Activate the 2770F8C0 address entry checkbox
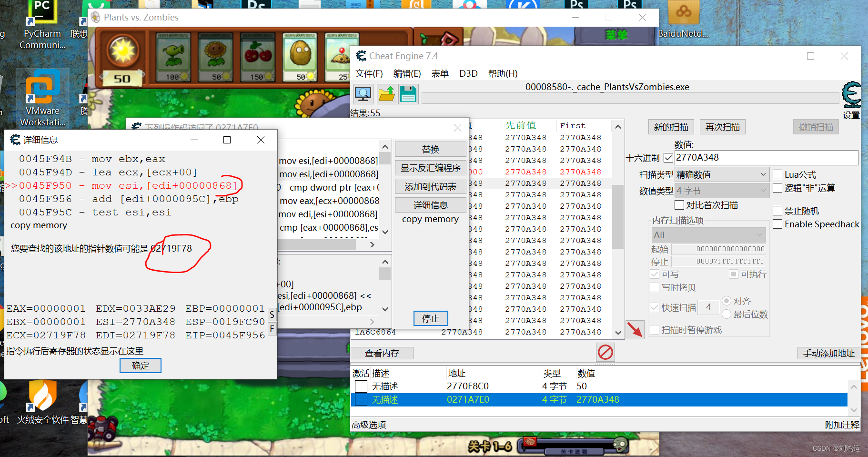 (x=362, y=386)
